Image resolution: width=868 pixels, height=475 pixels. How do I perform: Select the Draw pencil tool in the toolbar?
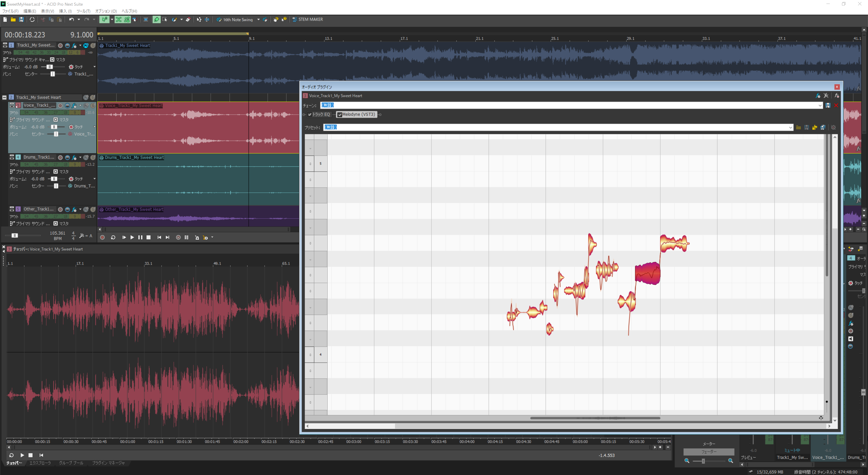[x=157, y=19]
